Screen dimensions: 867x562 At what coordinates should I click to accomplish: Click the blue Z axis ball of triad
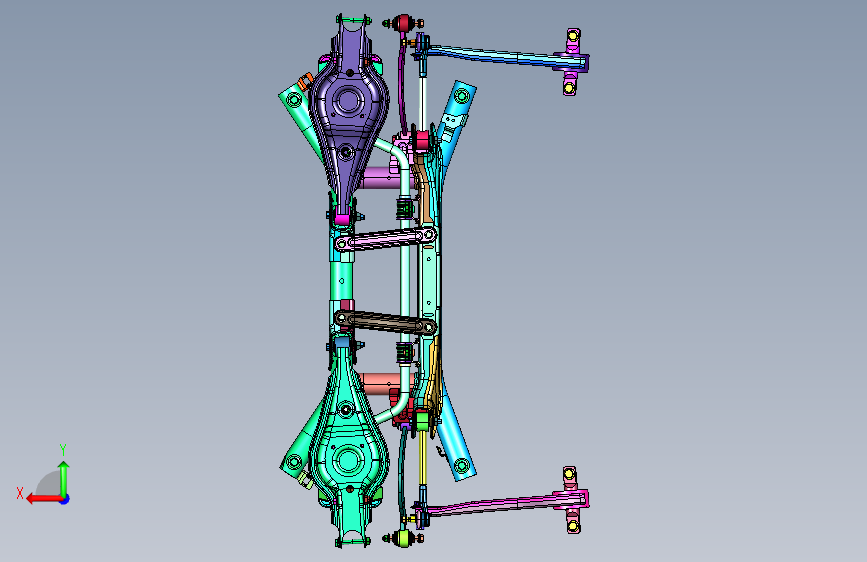pyautogui.click(x=65, y=499)
